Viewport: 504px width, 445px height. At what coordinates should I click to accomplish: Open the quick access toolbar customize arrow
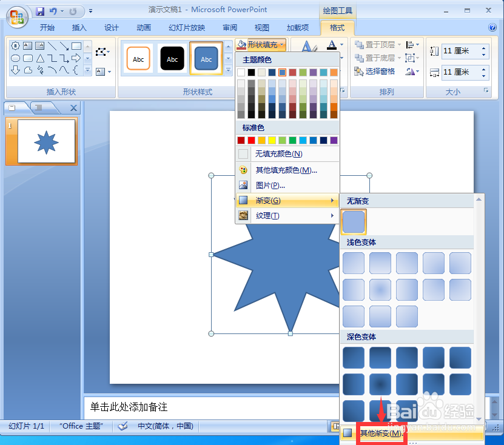(x=90, y=12)
